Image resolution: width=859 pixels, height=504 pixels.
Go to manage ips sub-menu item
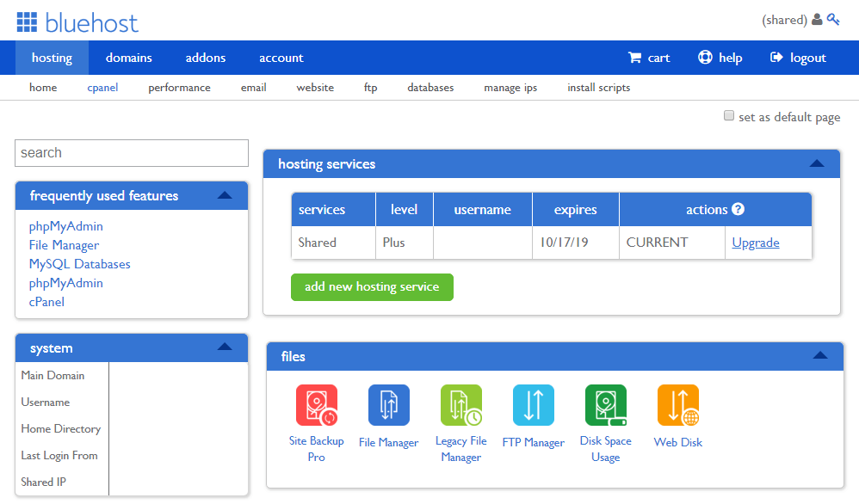pyautogui.click(x=510, y=88)
